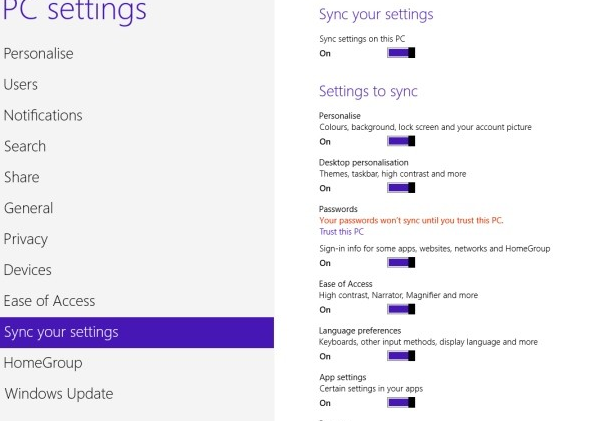Disable Desktop personalisation sync toggle
590x421 pixels.
pos(401,188)
